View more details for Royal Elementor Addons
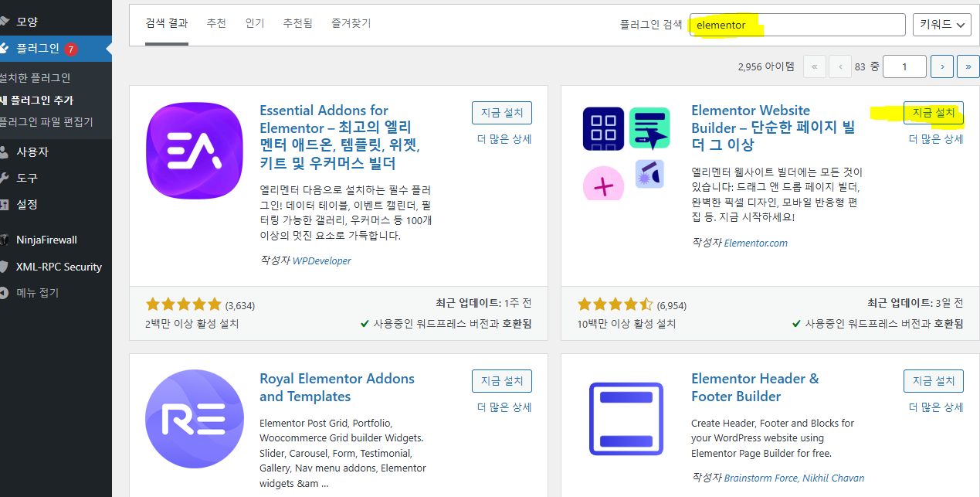This screenshot has width=980, height=497. [504, 407]
